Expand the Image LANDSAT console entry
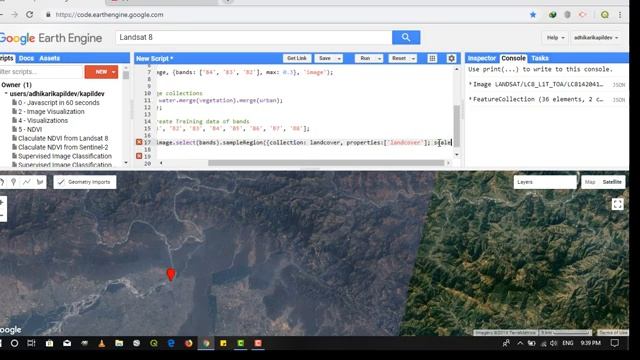Viewport: 640px width, 360px height. 470,84
